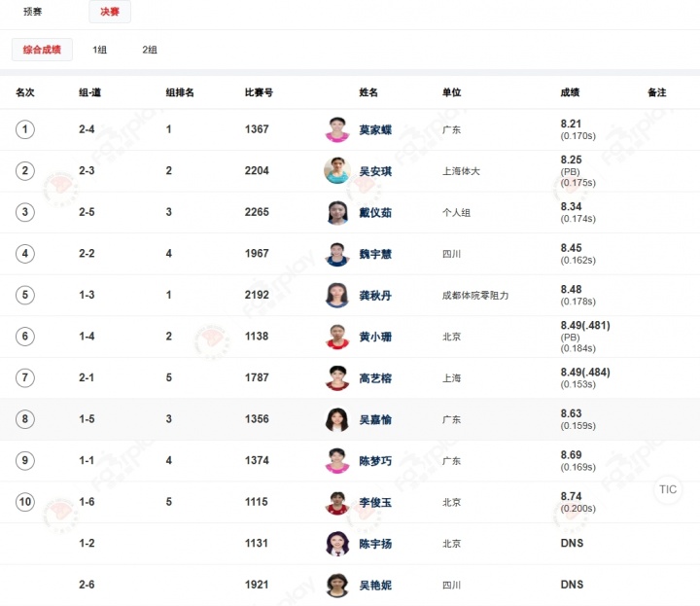700x606 pixels.
Task: Click 黄小珊's avatar image
Action: (x=337, y=337)
